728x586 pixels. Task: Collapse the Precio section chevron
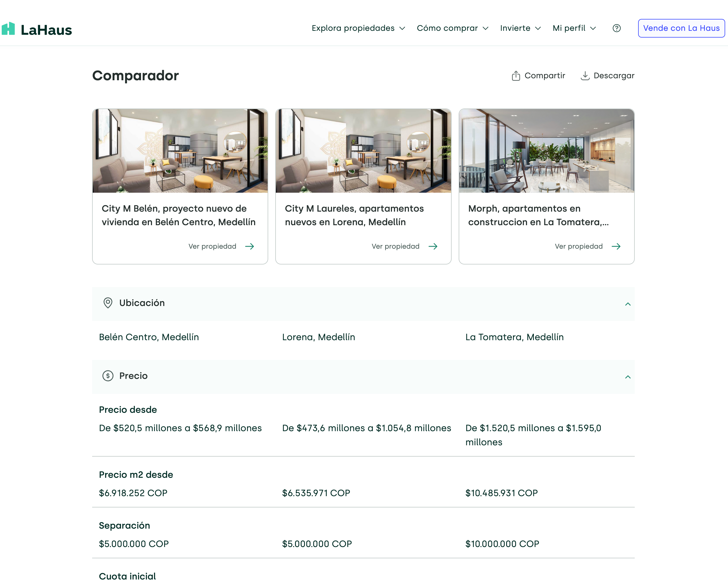pyautogui.click(x=627, y=377)
